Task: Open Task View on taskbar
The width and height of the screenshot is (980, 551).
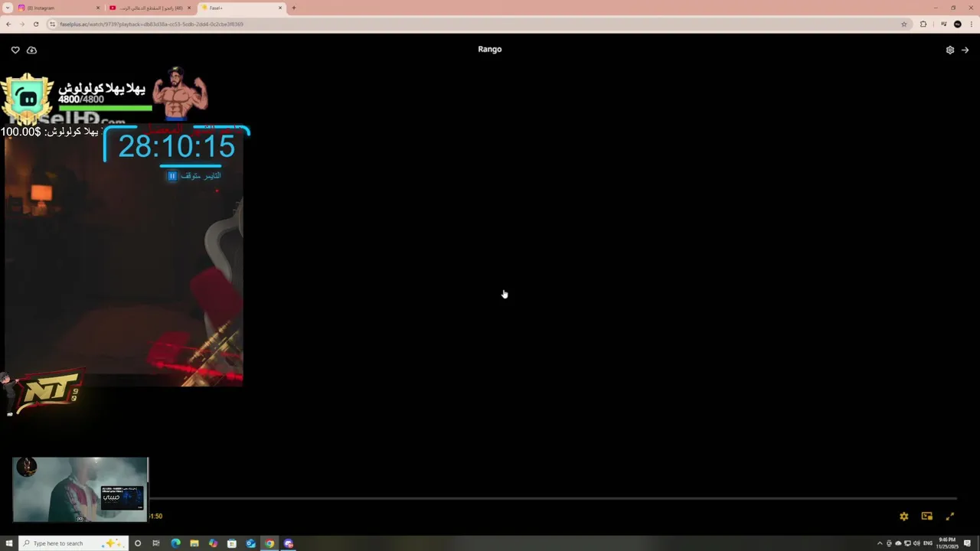Action: coord(156,543)
